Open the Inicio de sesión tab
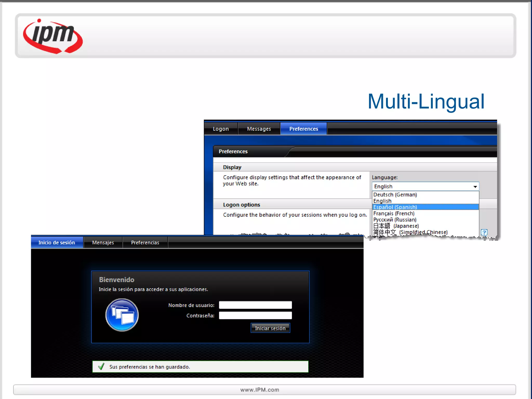 [x=57, y=243]
